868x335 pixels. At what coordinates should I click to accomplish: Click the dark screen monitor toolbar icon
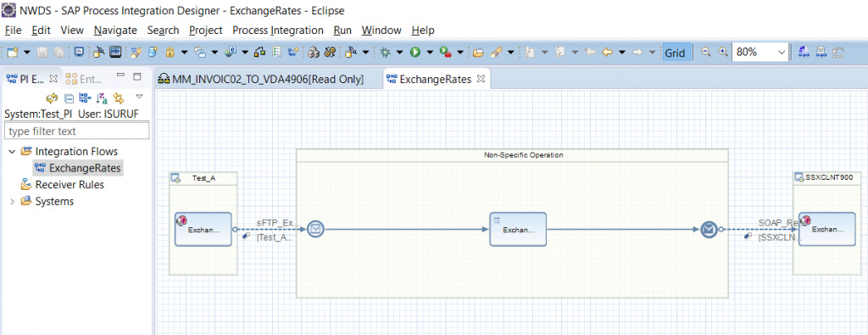[115, 52]
